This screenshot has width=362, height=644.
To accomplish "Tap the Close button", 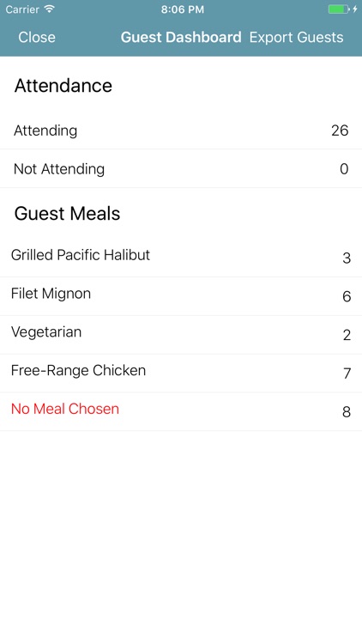I will point(37,38).
